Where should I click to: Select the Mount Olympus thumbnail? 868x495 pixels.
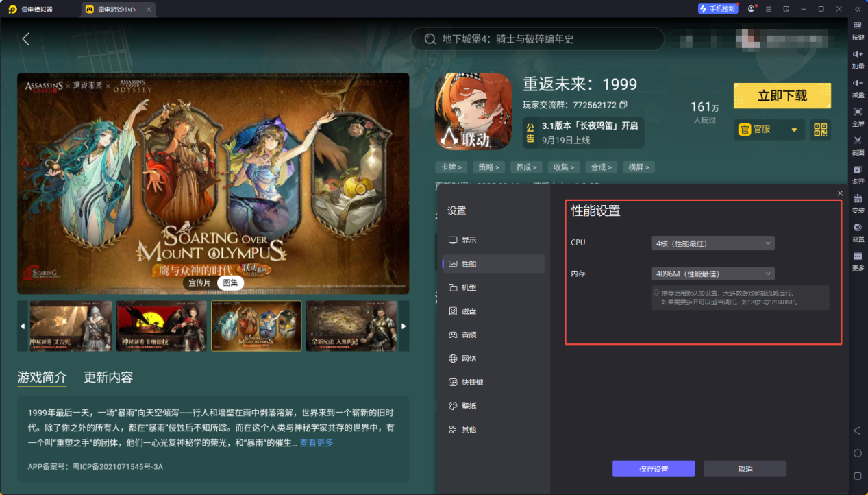pyautogui.click(x=256, y=326)
